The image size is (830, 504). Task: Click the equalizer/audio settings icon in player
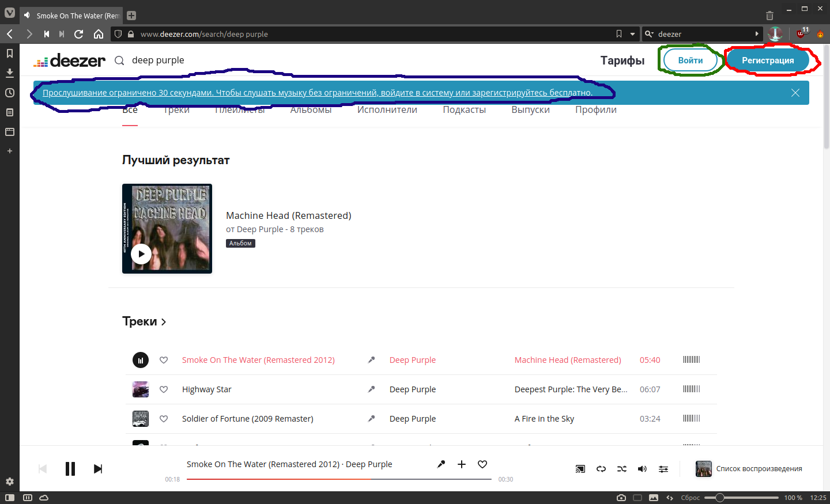click(x=663, y=469)
